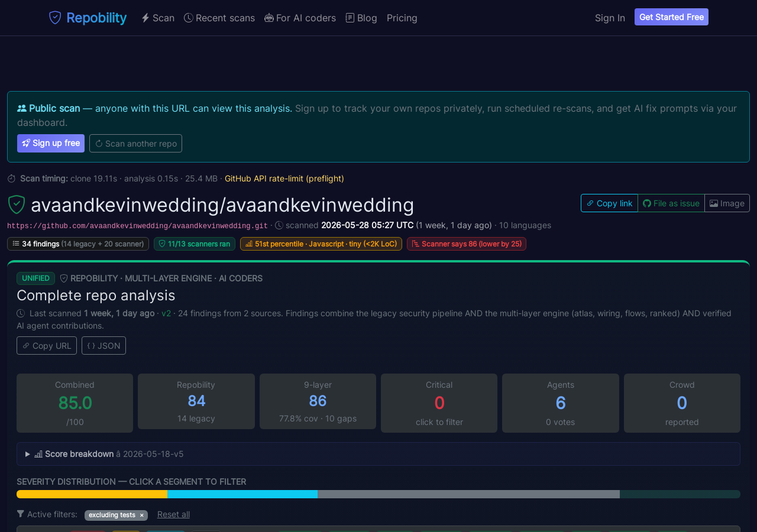Expand the Score breakdown section
The image size is (757, 532).
pyautogui.click(x=378, y=454)
